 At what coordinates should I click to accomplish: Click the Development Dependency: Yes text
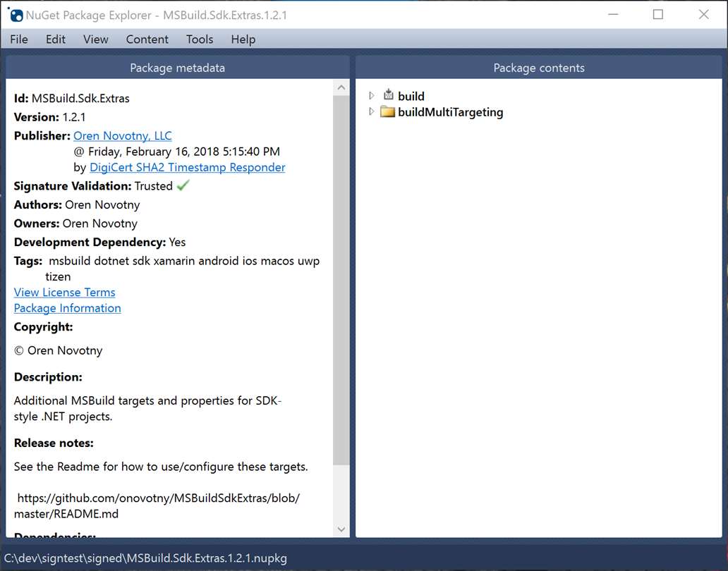tap(100, 242)
